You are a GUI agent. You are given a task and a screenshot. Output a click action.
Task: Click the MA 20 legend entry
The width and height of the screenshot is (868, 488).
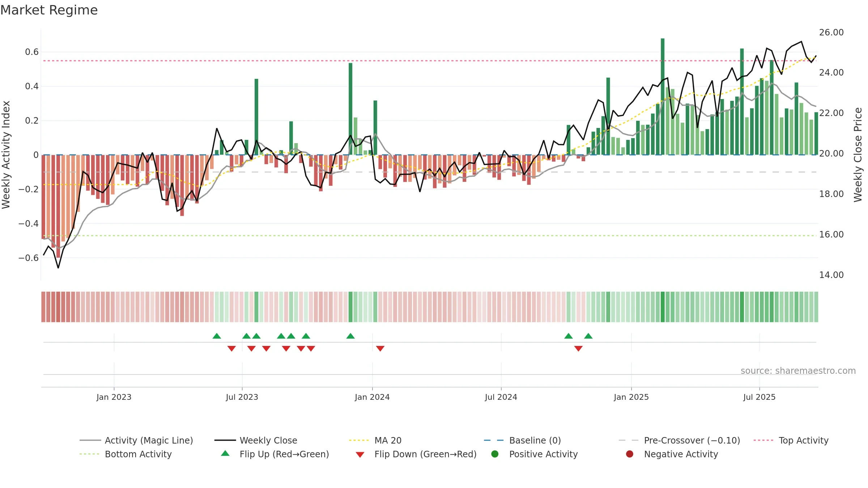tap(375, 440)
